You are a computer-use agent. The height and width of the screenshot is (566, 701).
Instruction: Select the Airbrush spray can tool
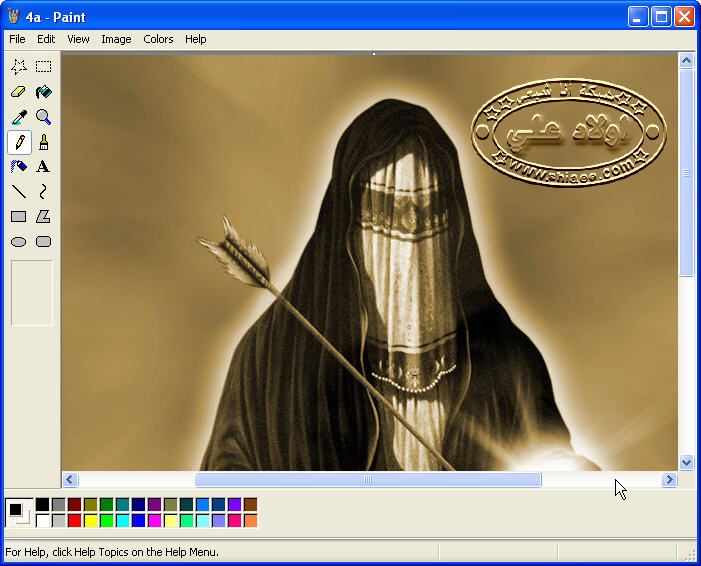point(19,167)
